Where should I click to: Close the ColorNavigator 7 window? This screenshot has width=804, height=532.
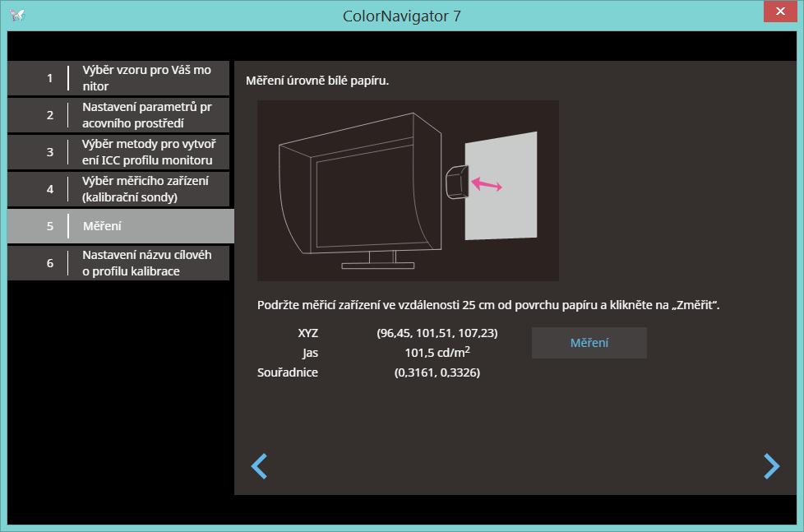780,12
